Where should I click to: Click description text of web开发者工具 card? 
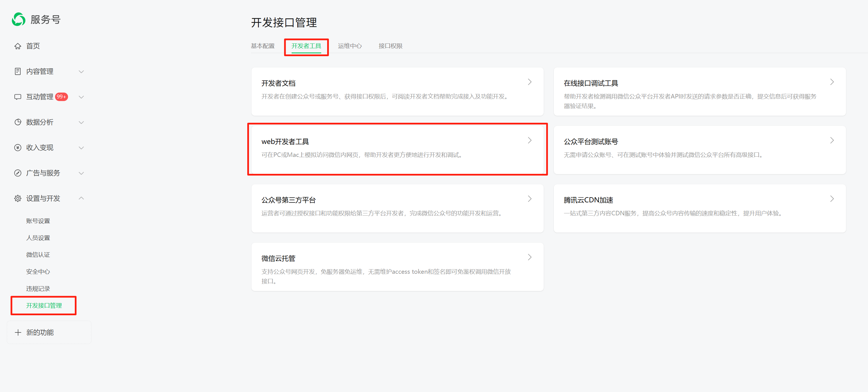click(362, 155)
